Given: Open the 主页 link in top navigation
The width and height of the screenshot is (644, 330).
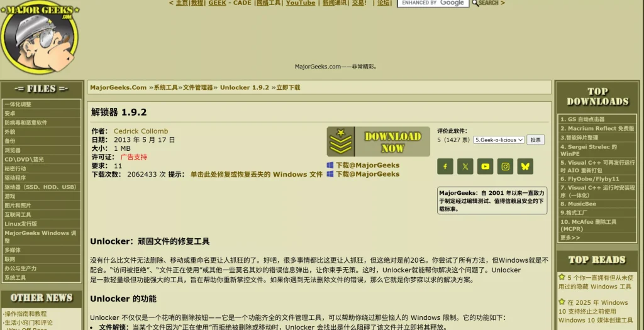Looking at the screenshot, I should tap(182, 3).
